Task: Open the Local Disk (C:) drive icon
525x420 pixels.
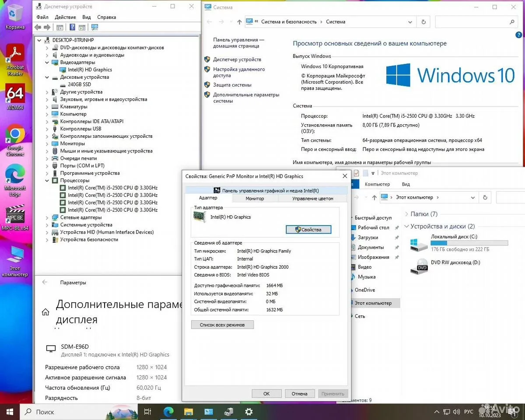Action: pos(419,244)
